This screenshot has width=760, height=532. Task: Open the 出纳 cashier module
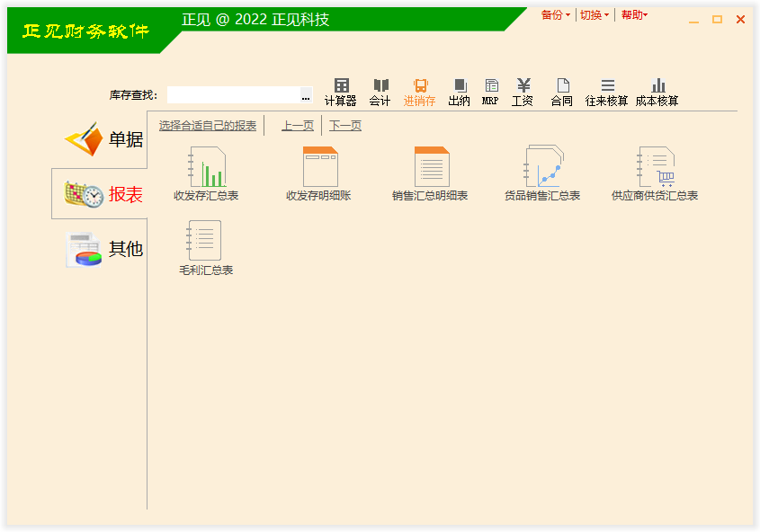[x=459, y=93]
